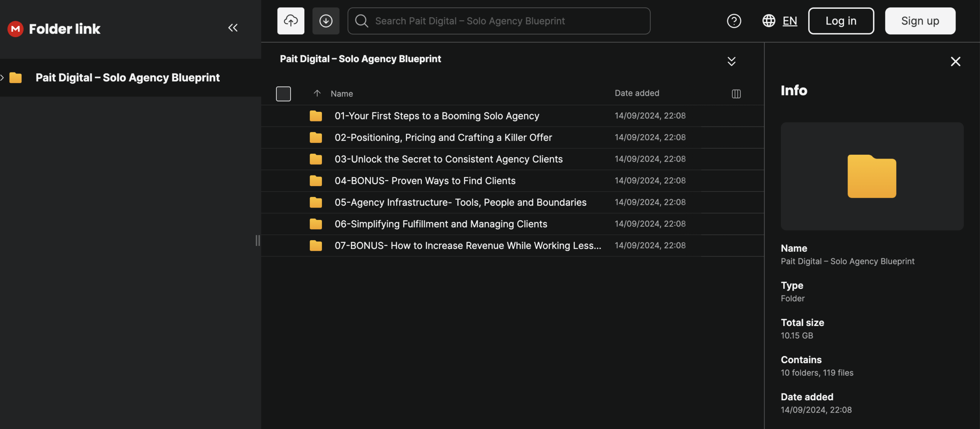Sort by Name column header
The height and width of the screenshot is (429, 980).
(x=341, y=94)
